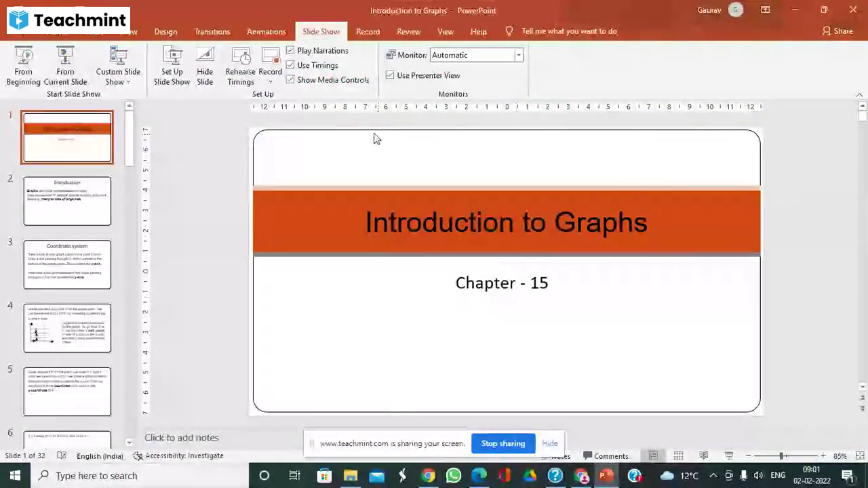
Task: Open the Monitor dropdown
Action: pyautogui.click(x=518, y=55)
